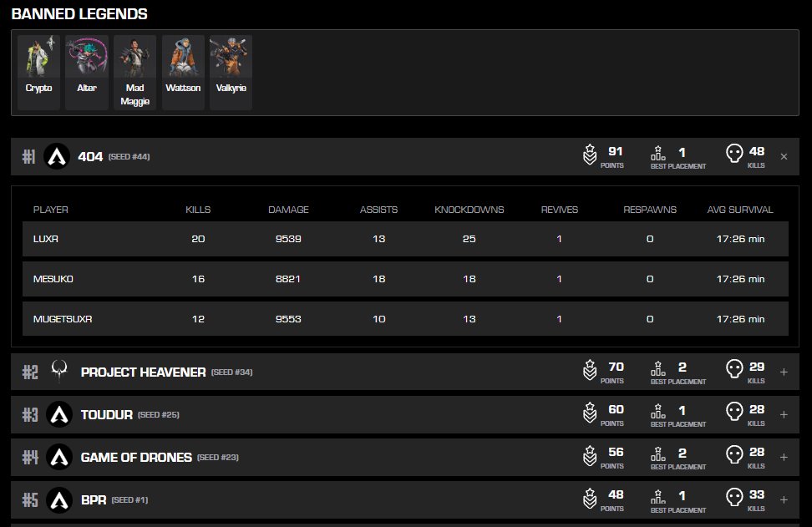The height and width of the screenshot is (527, 812).
Task: Click the points badge icon for GAME OF DRONES
Action: click(590, 455)
